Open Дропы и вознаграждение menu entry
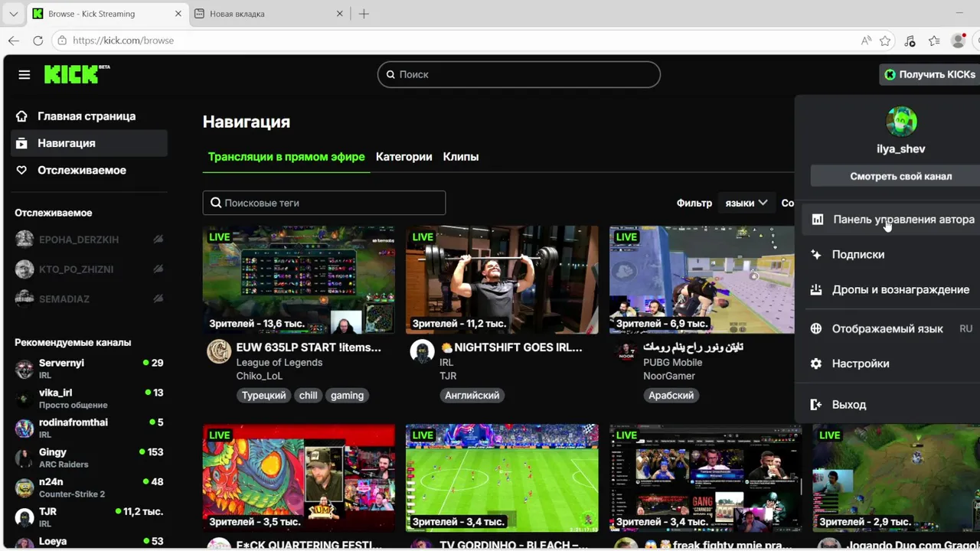Screen dimensions: 980x551 point(891,289)
